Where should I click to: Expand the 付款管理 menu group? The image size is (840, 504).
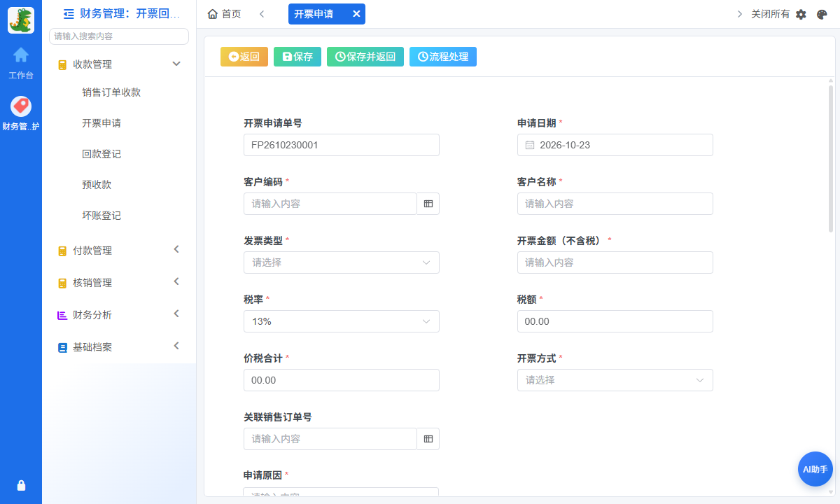point(119,251)
